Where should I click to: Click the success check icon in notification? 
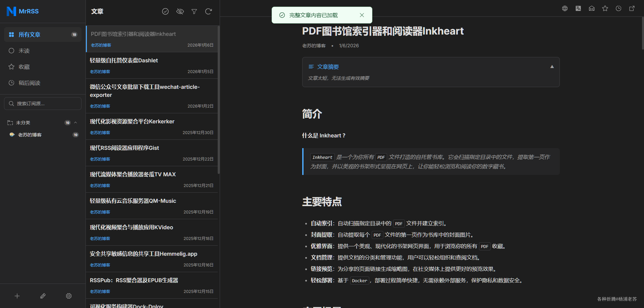point(282,15)
